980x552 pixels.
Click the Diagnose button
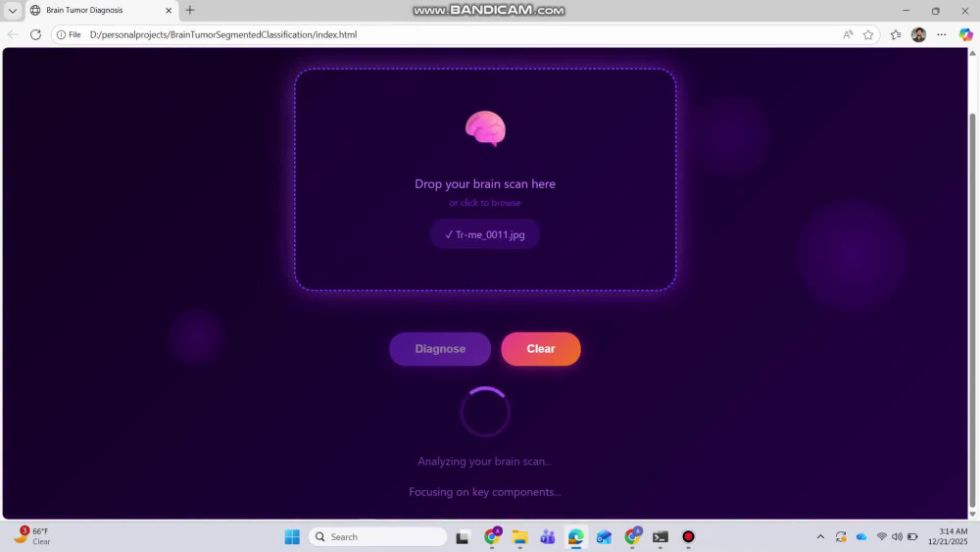[440, 349]
